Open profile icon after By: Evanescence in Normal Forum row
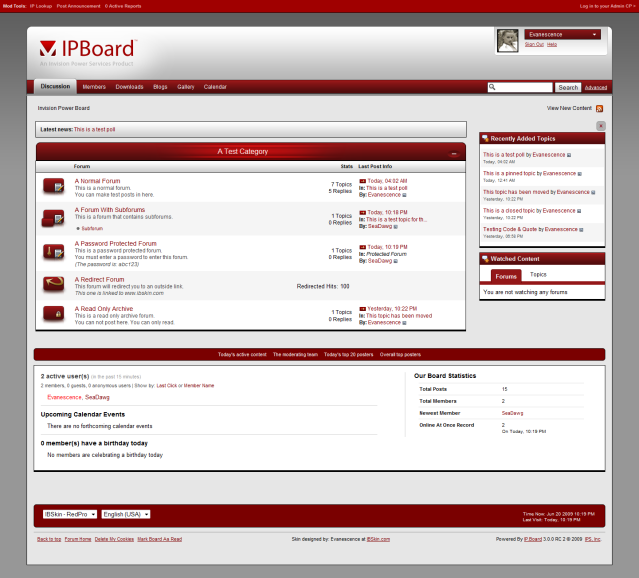Viewport: 639px width, 578px height. 404,195
